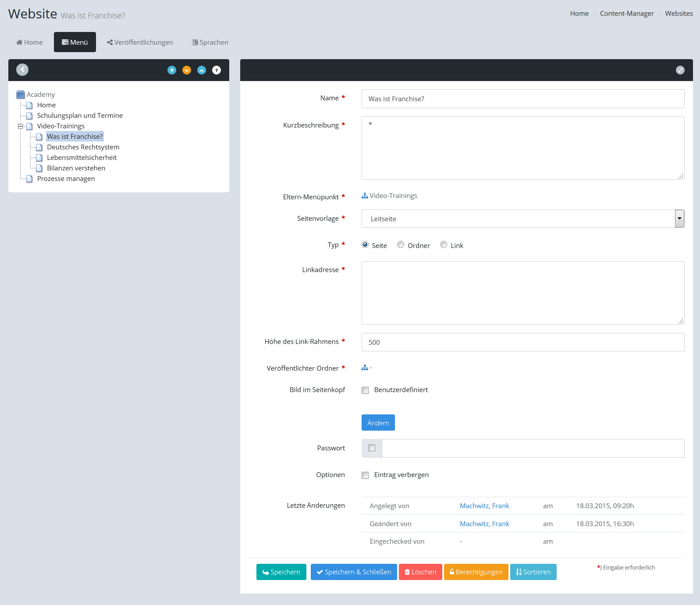Click the blue up-arrow circle icon
Viewport: 700px width, 605px height.
coord(202,70)
